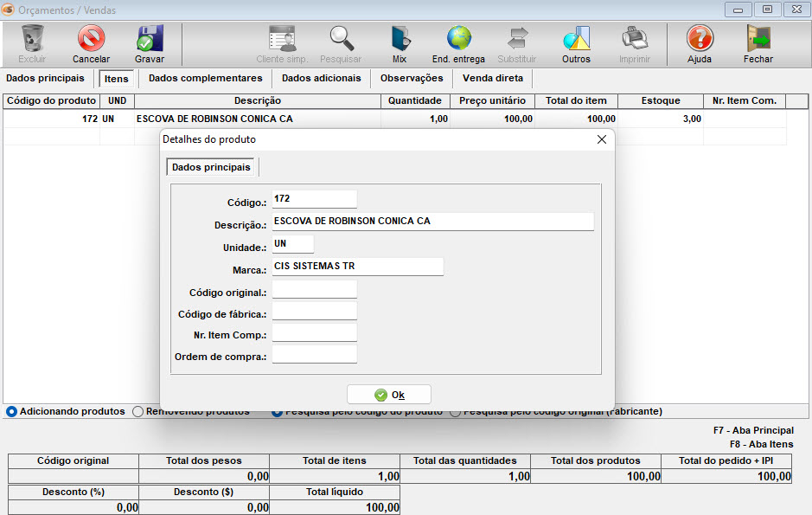812x515 pixels.
Task: Click the Cancelar toolbar icon
Action: (x=91, y=39)
